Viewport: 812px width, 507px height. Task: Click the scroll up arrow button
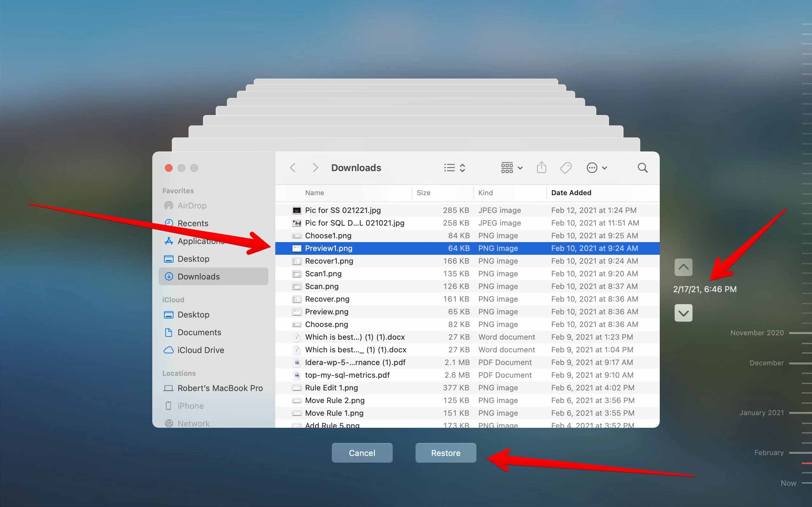click(683, 267)
